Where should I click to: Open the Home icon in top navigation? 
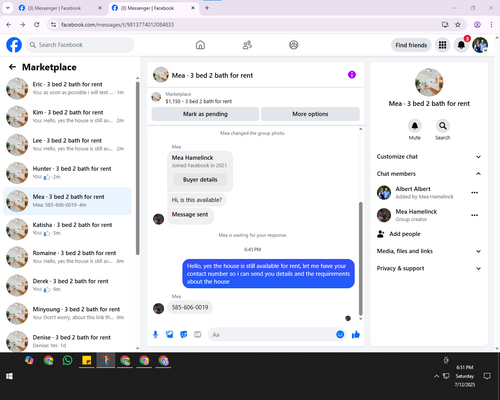[200, 45]
